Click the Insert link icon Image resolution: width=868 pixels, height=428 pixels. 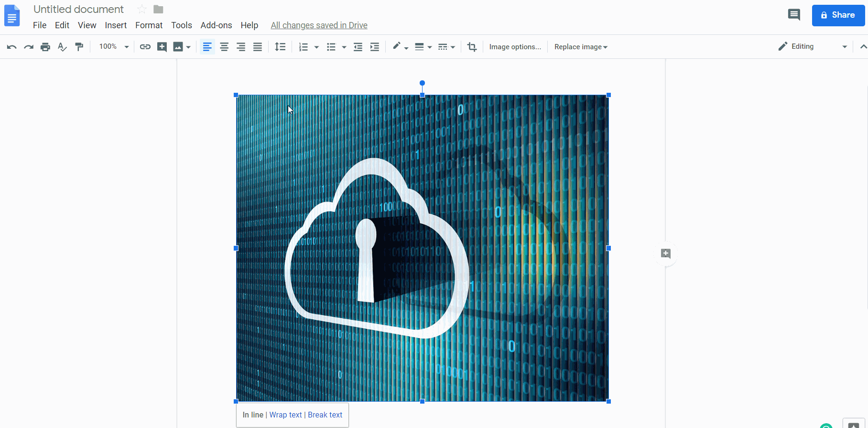tap(145, 47)
